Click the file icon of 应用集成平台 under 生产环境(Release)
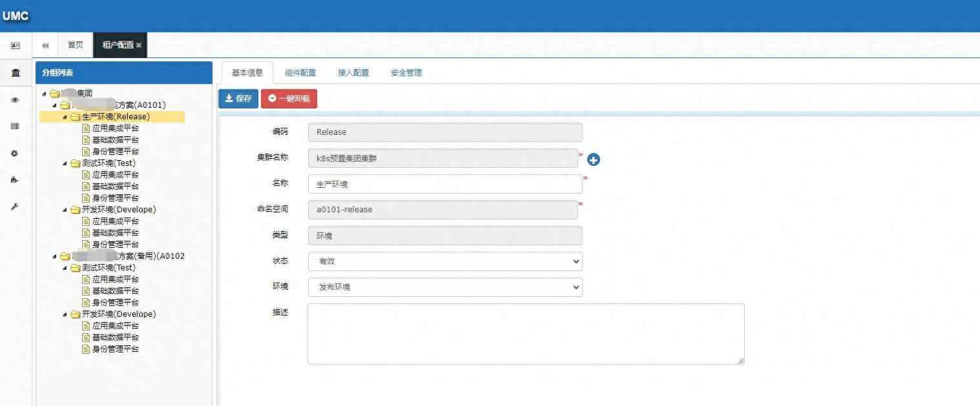Image resolution: width=980 pixels, height=406 pixels. (86, 128)
